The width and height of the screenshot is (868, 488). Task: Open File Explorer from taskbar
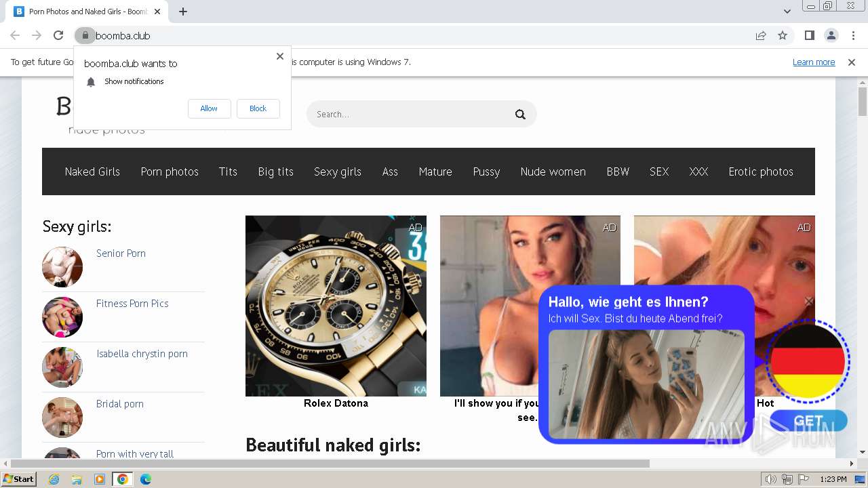77,479
